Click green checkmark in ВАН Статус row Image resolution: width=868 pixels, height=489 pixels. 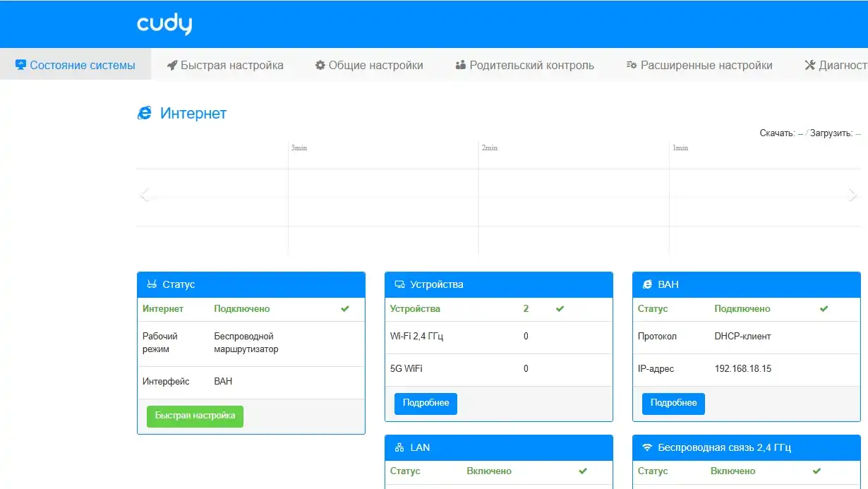click(824, 308)
